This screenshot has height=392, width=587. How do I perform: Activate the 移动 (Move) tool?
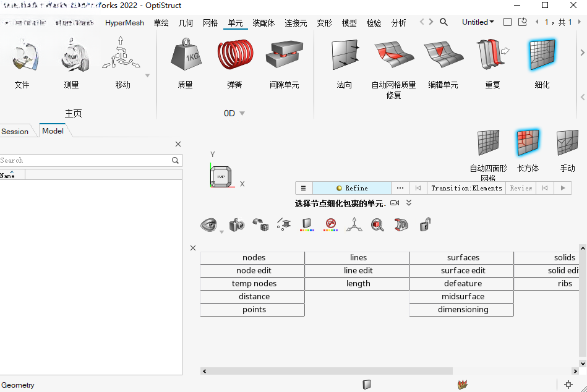[x=121, y=54]
